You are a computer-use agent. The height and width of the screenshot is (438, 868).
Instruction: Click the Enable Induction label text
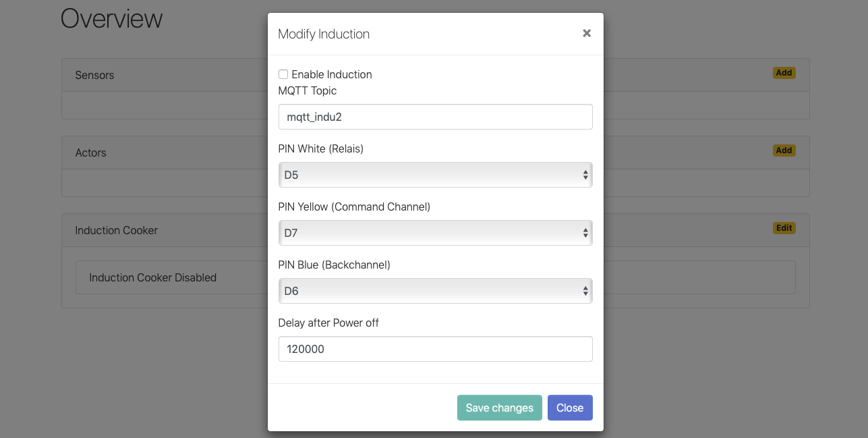point(331,74)
